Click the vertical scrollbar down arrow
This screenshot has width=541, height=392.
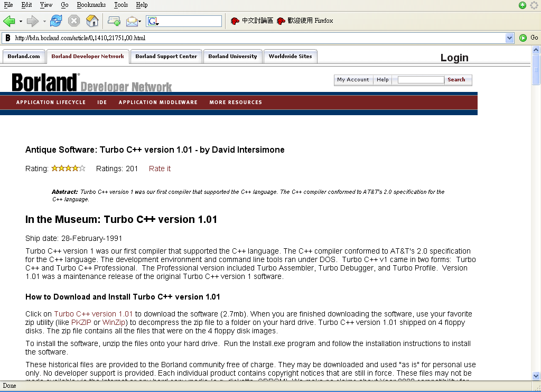536,376
